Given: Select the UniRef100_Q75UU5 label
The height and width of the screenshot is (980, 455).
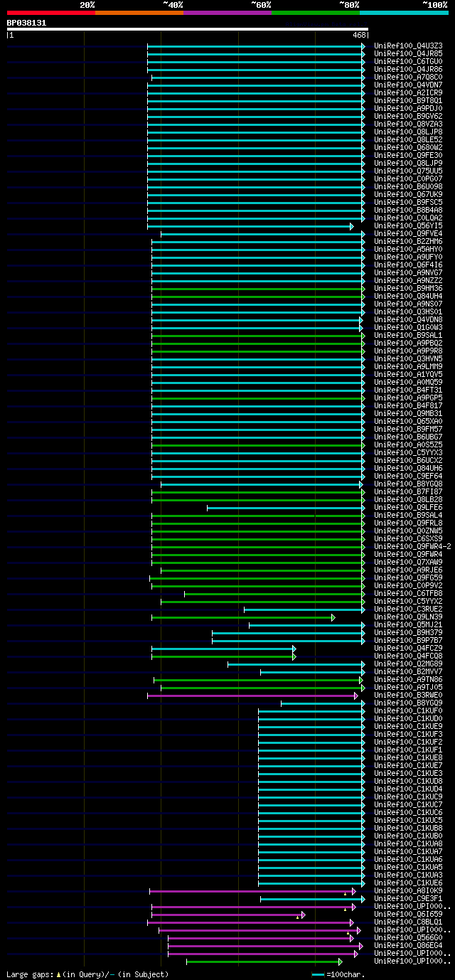Looking at the screenshot, I should click(408, 171).
